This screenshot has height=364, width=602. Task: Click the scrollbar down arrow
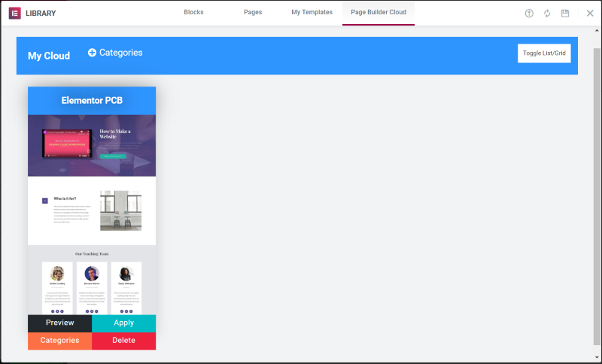(597, 358)
